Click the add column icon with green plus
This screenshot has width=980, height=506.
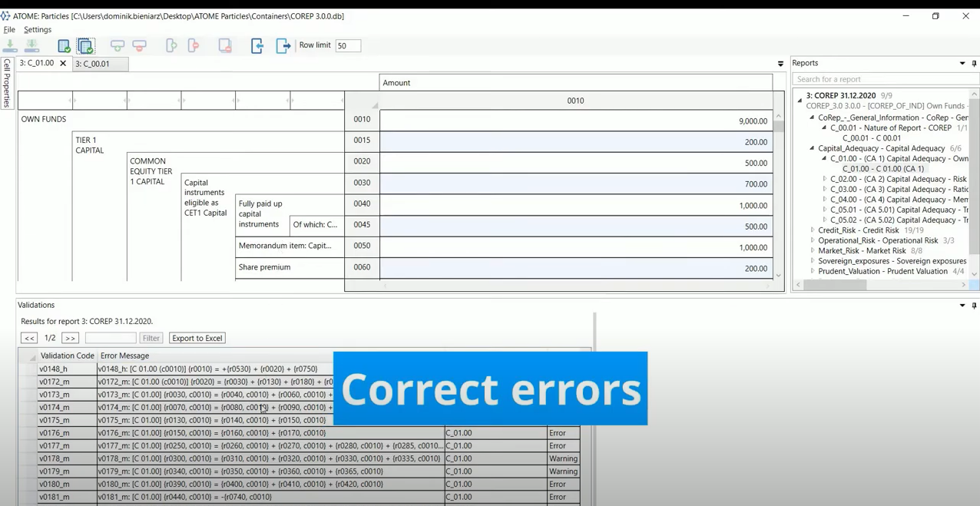point(171,46)
